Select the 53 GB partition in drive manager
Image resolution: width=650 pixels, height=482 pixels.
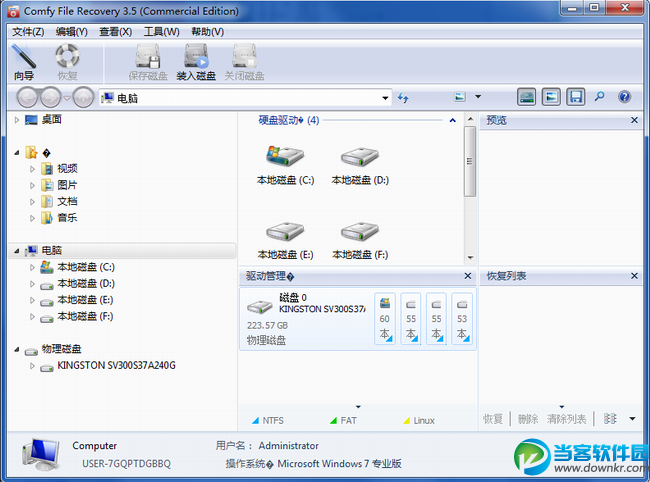[462, 318]
